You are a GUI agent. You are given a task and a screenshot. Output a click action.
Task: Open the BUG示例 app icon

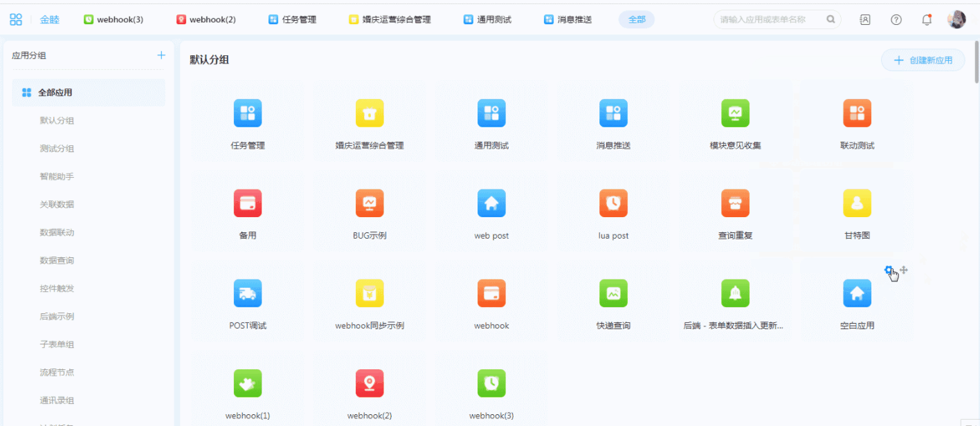pos(369,203)
